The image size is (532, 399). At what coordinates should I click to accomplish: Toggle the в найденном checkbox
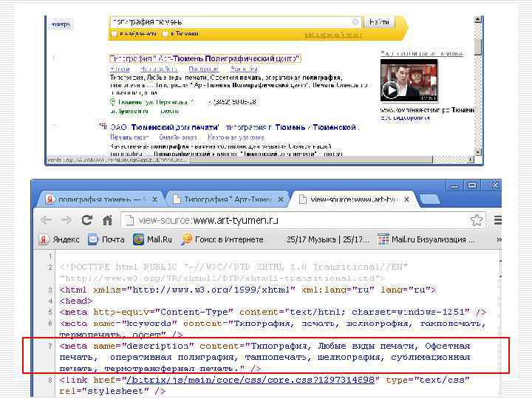pyautogui.click(x=115, y=33)
